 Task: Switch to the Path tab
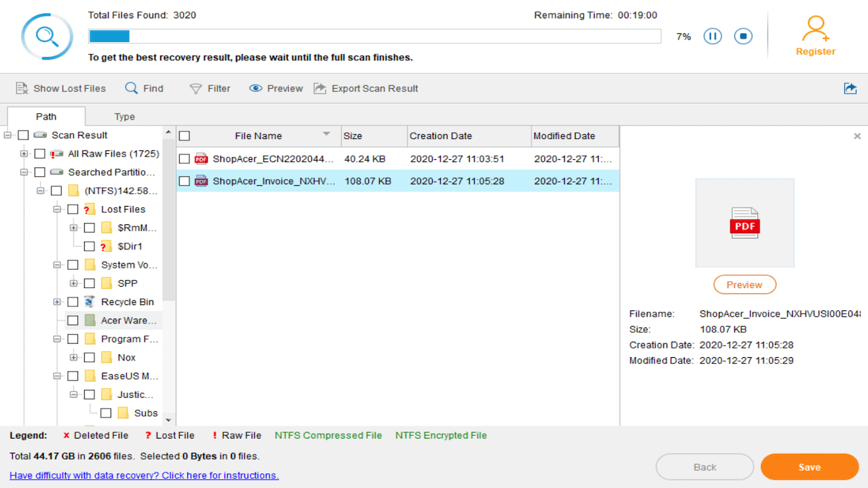point(46,117)
